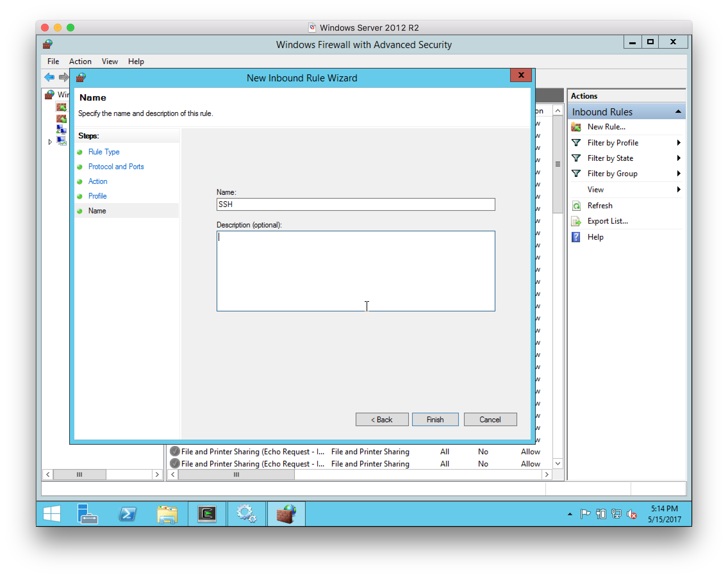This screenshot has width=728, height=578.
Task: Expand the Monitoring tree node
Action: pos(50,142)
